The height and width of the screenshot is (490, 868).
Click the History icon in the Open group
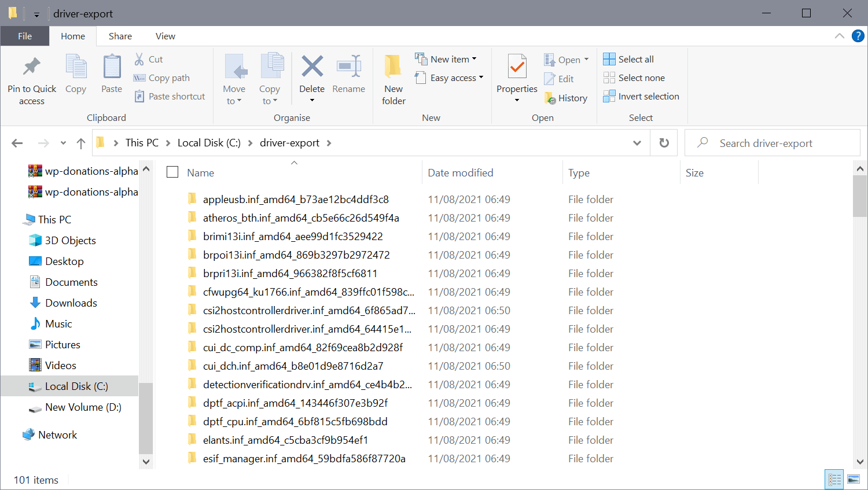567,98
